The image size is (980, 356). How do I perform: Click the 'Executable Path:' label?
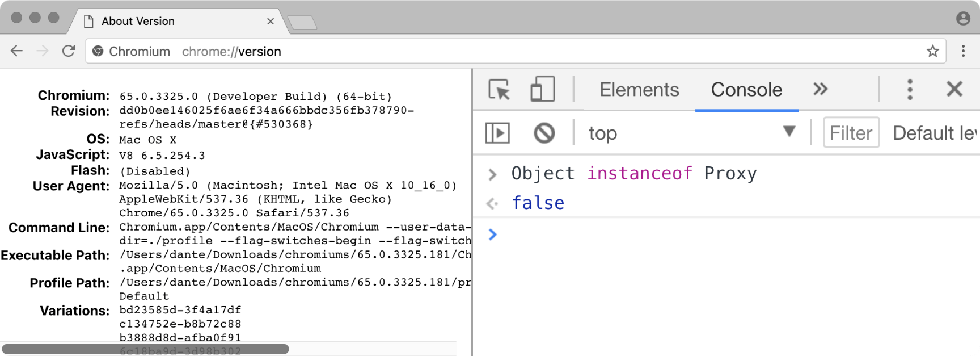(55, 256)
